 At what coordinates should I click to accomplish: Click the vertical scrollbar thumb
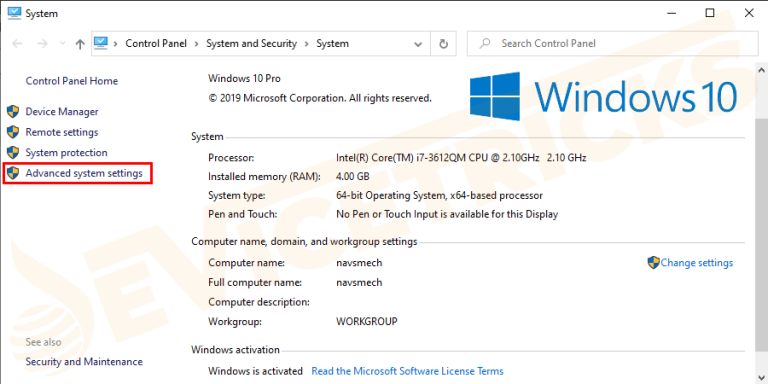762,235
